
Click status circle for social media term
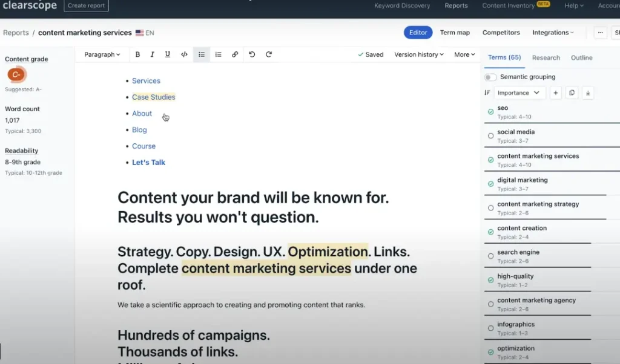[490, 136]
